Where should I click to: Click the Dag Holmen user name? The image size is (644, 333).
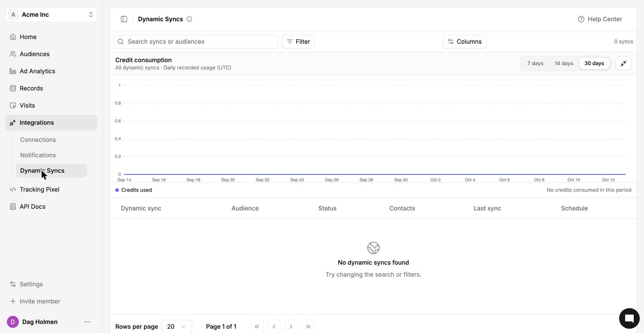[x=40, y=322]
